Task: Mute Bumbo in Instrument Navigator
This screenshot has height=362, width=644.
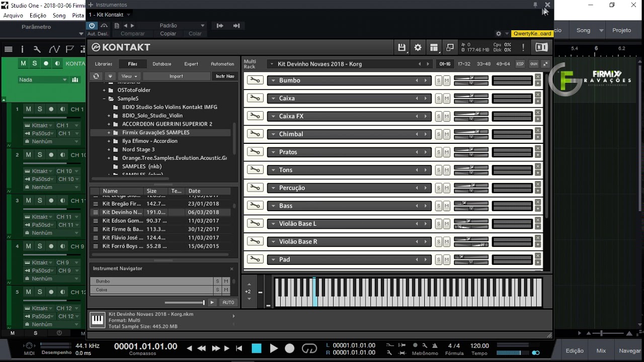Action: pyautogui.click(x=226, y=282)
